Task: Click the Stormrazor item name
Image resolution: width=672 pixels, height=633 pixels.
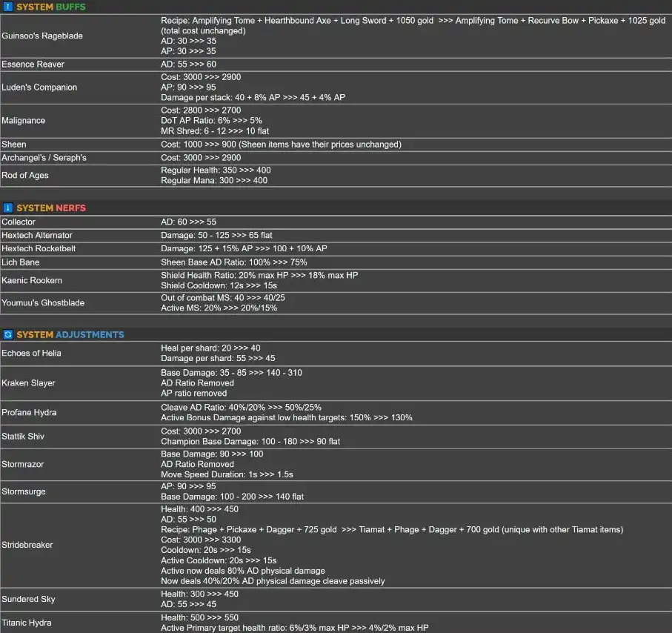Action: point(23,465)
